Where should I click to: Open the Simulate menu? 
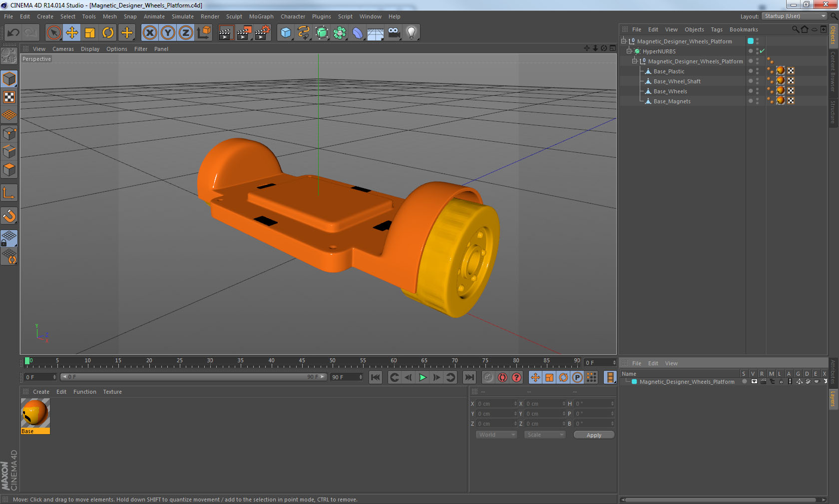pos(183,16)
